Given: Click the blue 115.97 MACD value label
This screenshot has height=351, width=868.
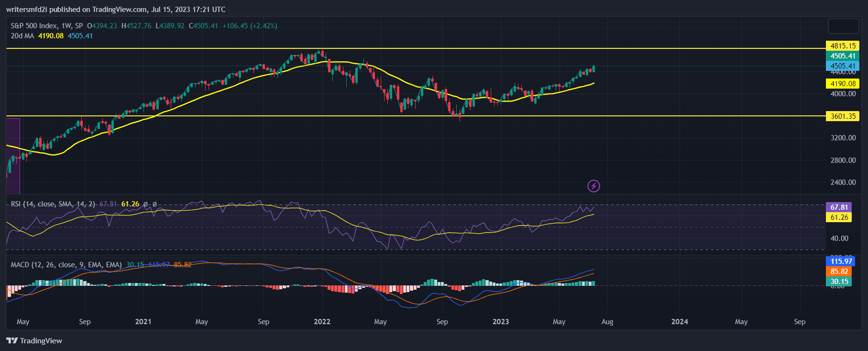Looking at the screenshot, I should 841,261.
